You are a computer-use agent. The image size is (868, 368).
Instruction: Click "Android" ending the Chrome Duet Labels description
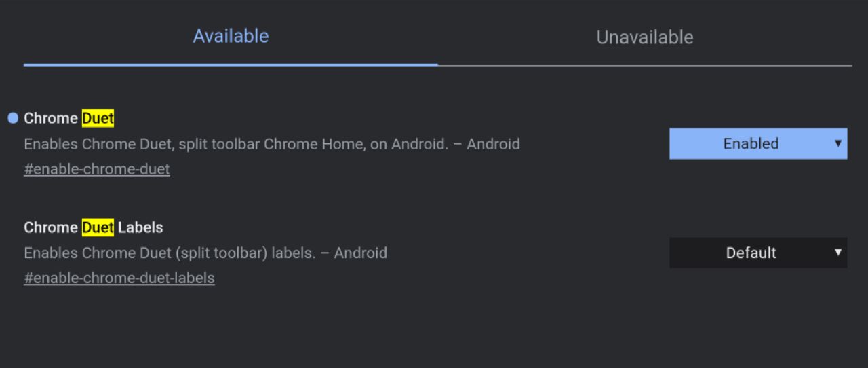(x=360, y=253)
